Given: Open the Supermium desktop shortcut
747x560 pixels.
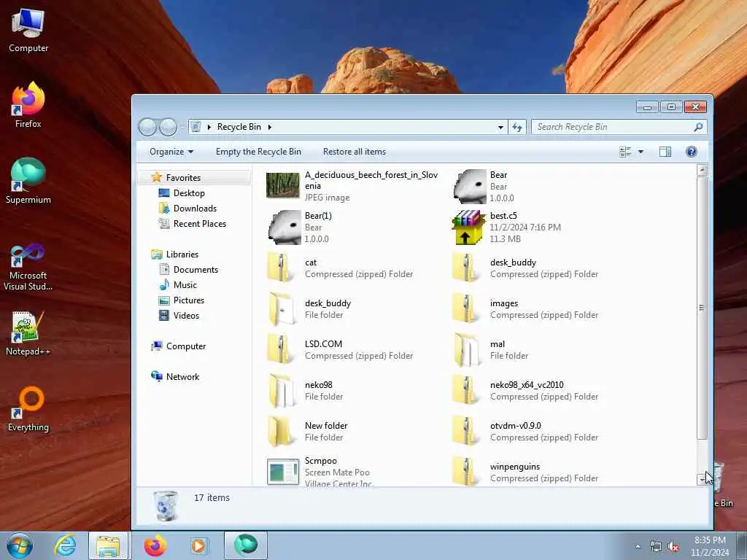Looking at the screenshot, I should tap(28, 181).
